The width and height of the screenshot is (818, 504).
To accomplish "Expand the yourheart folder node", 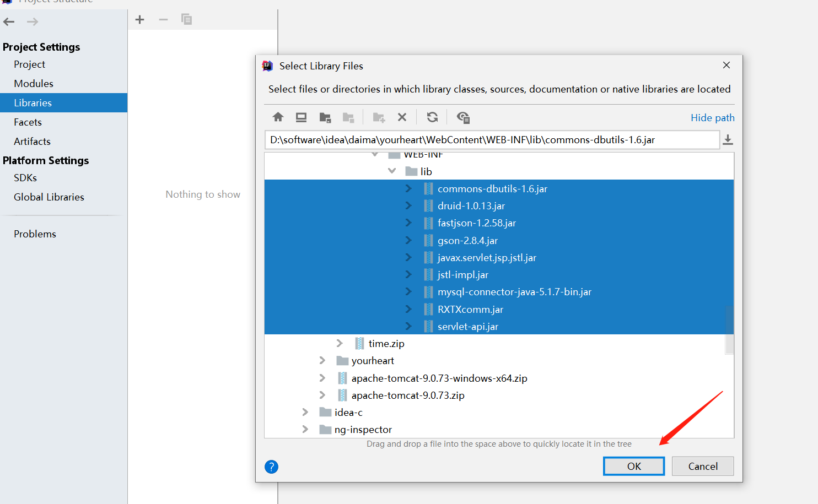I will coord(322,361).
